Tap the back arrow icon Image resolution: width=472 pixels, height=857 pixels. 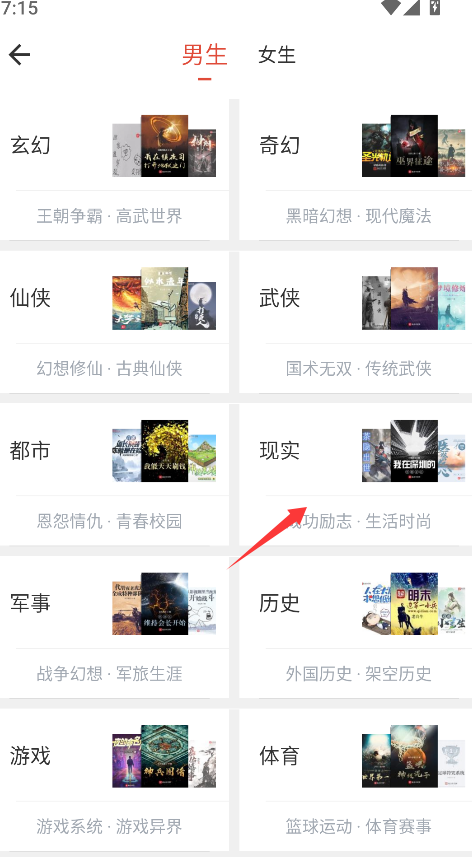click(20, 55)
